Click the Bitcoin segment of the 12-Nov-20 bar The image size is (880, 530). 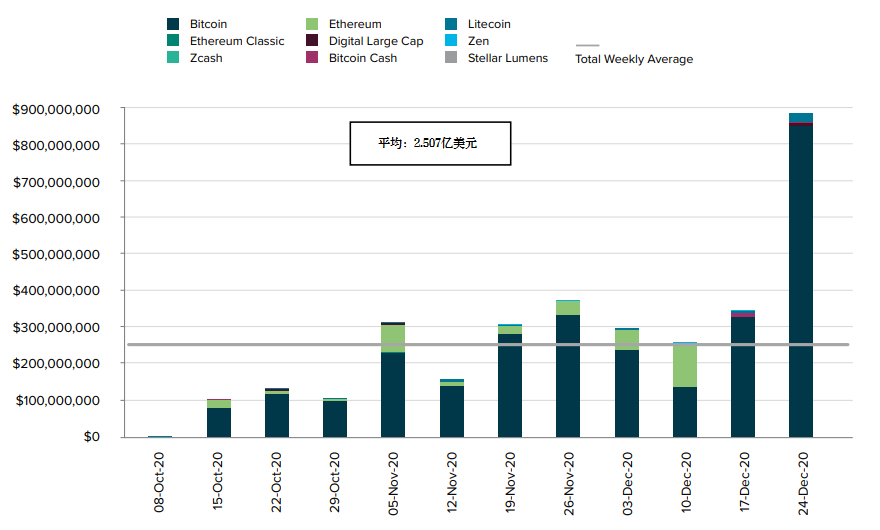click(452, 412)
